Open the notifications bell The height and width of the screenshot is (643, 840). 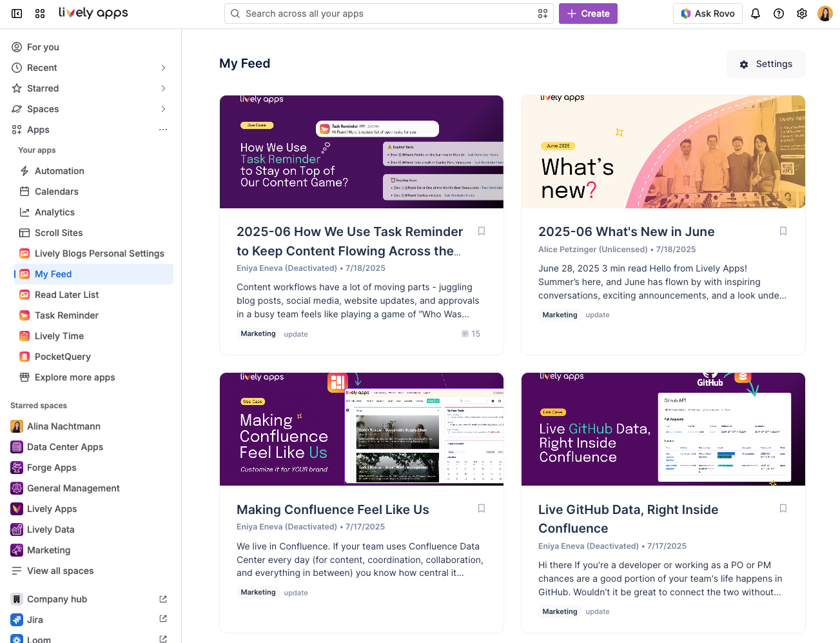[756, 14]
